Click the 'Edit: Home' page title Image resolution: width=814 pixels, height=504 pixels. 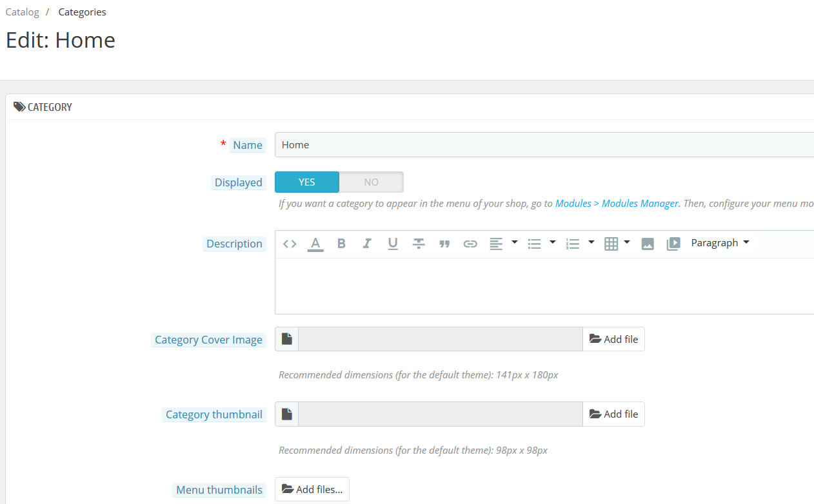click(61, 40)
